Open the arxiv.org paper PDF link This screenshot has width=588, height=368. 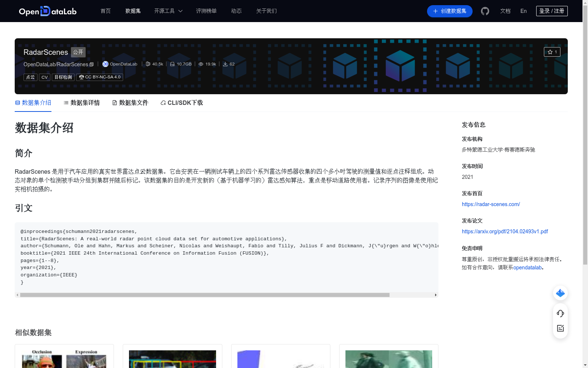coord(505,231)
